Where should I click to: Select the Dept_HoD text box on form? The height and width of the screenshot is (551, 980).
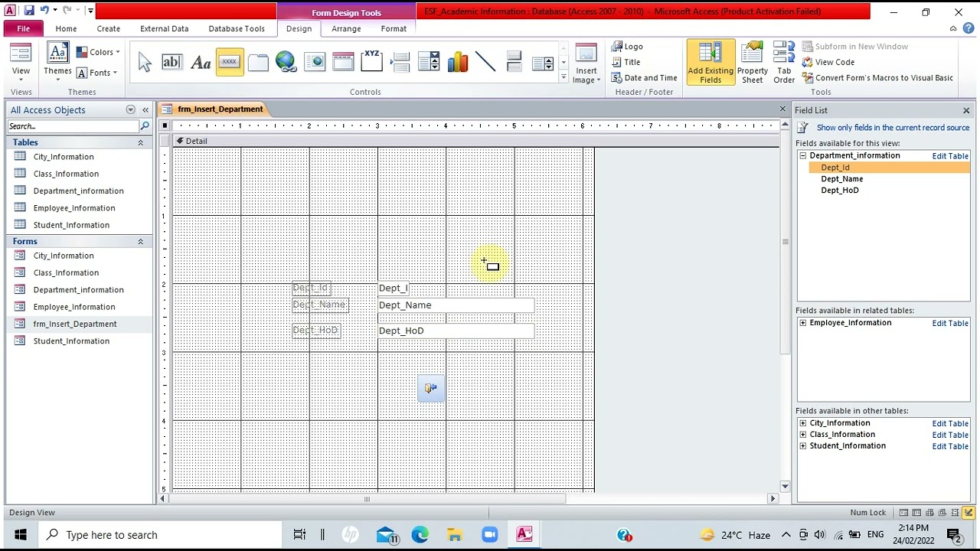coord(456,331)
